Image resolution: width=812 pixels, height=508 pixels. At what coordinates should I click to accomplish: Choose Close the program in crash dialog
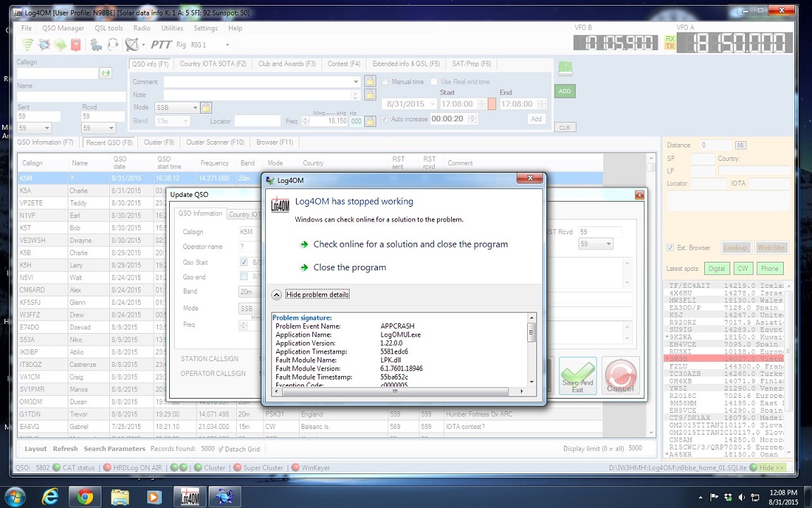click(350, 267)
